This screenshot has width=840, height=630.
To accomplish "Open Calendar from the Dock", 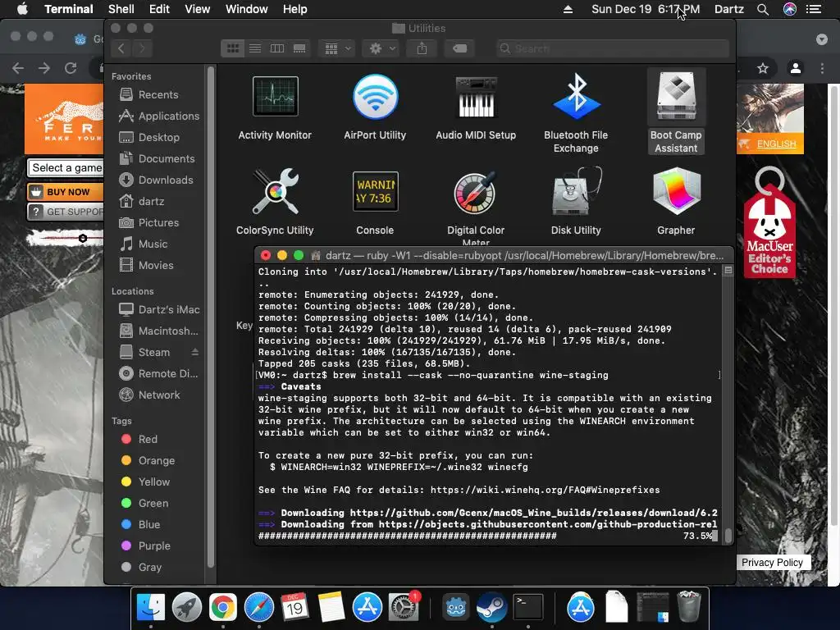I will 294,607.
